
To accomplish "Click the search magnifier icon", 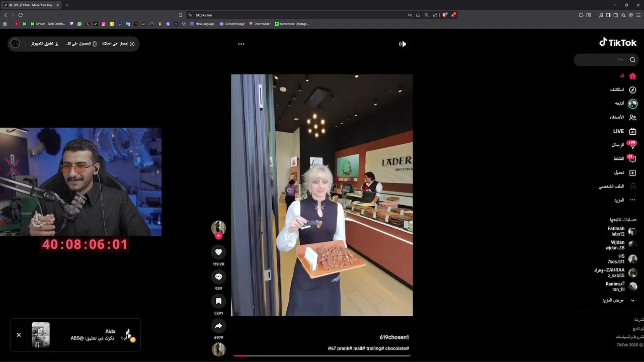I will coord(632,59).
